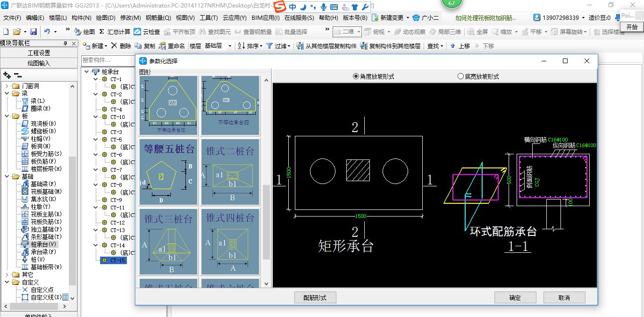644x317 pixels.
Task: Open the 基础层 floor dropdown
Action: click(x=230, y=46)
